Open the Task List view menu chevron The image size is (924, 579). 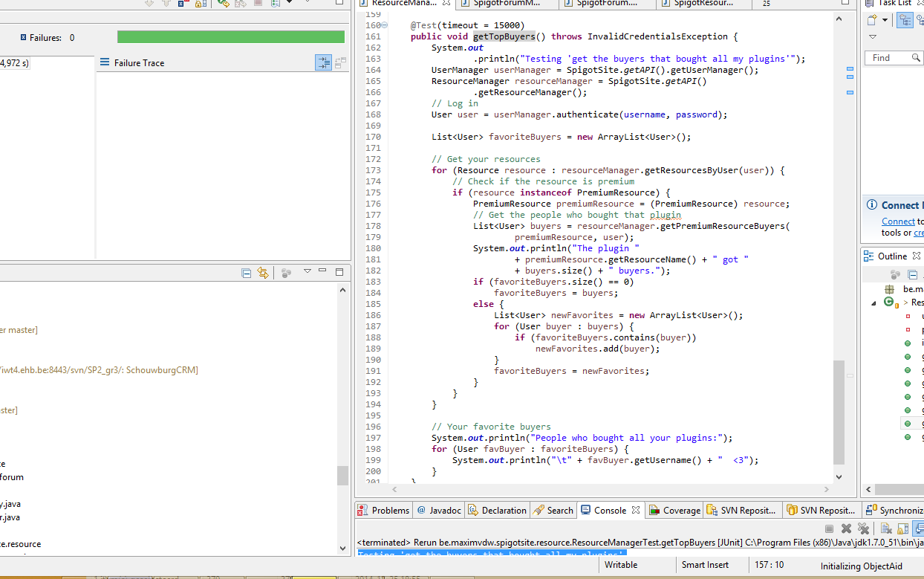pos(873,36)
